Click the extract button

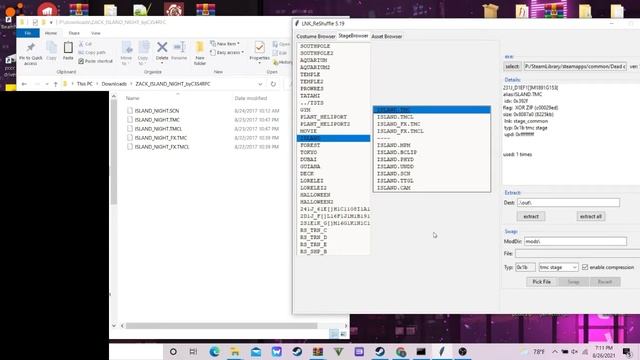pyautogui.click(x=531, y=216)
